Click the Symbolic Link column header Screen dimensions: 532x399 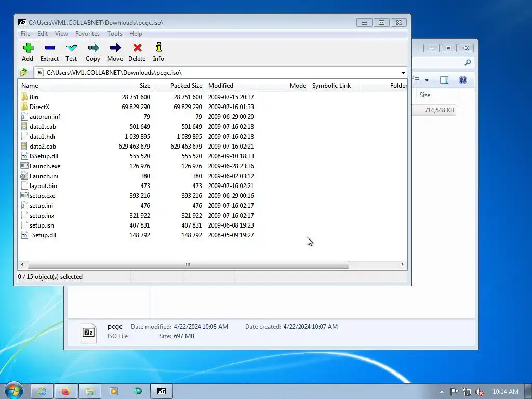pos(335,86)
